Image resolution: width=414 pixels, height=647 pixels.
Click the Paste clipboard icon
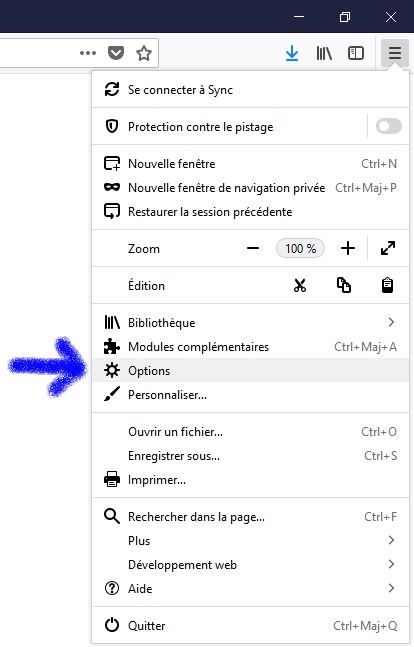click(x=387, y=285)
